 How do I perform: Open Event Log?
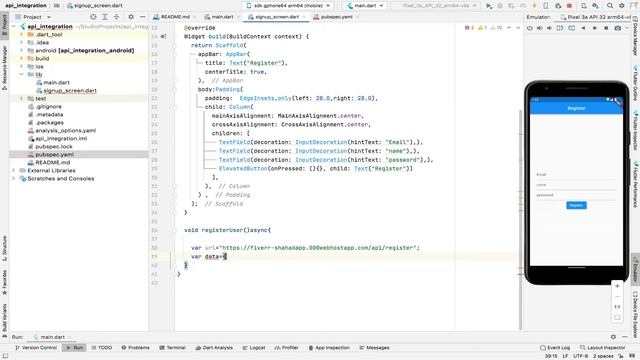pyautogui.click(x=555, y=348)
